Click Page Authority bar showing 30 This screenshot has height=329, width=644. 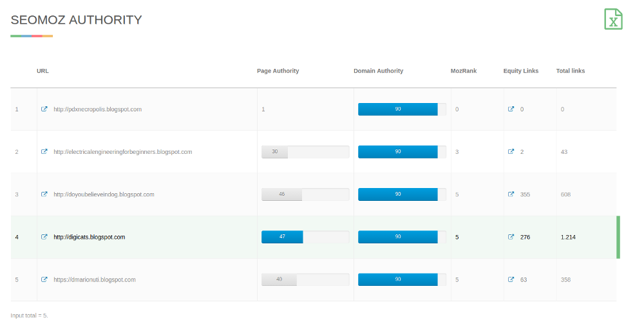(x=305, y=151)
